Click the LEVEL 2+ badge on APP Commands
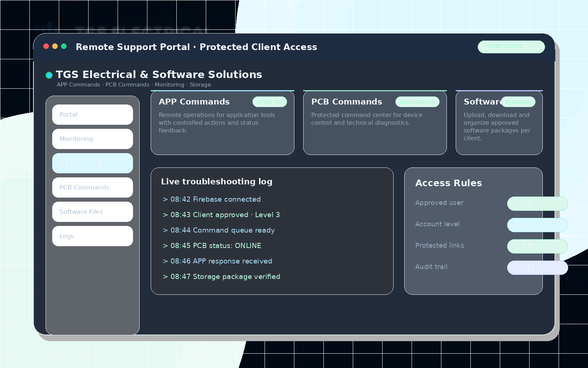Screen dimensions: 588x368 point(270,102)
